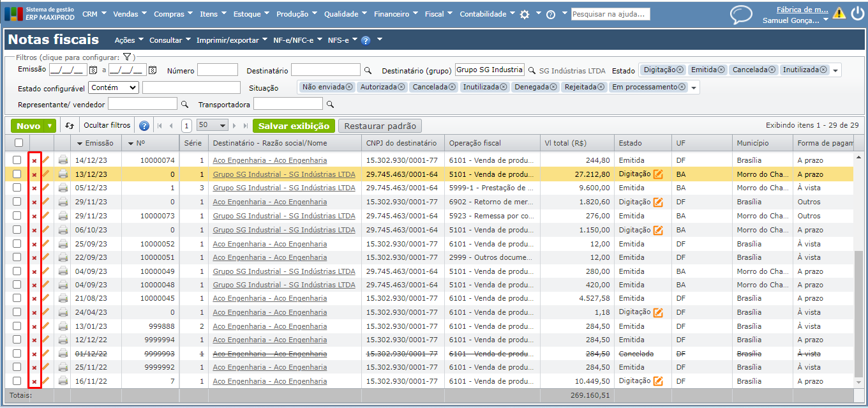The width and height of the screenshot is (868, 408).
Task: Click the Restaurar padrão button
Action: coord(380,126)
